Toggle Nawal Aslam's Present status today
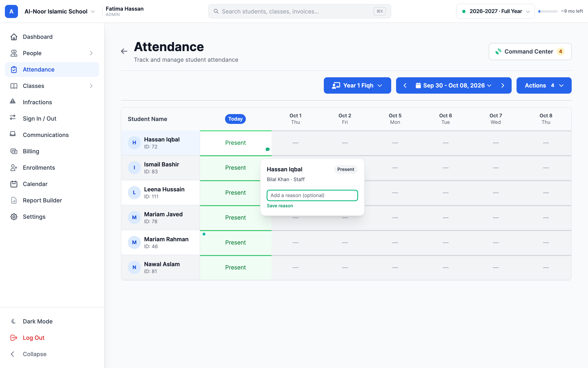 pyautogui.click(x=235, y=267)
